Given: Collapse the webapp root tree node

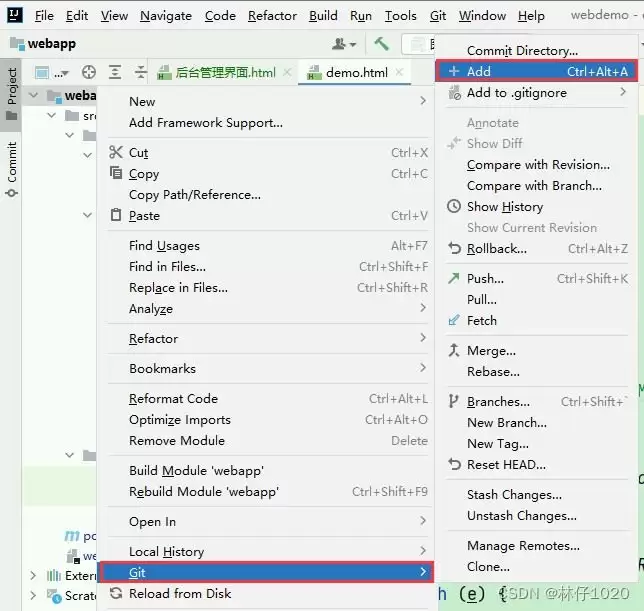Looking at the screenshot, I should 33,95.
